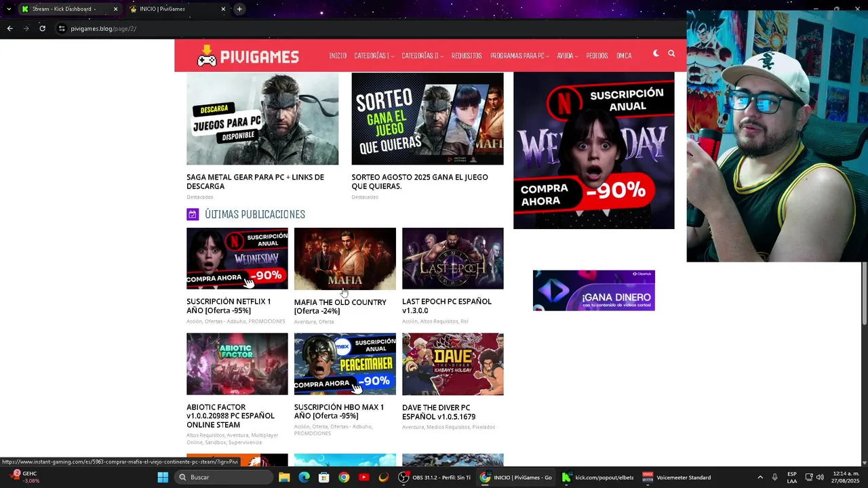Open the Abiotic Factor post thumbnail
This screenshot has height=488, width=868.
pos(237,364)
